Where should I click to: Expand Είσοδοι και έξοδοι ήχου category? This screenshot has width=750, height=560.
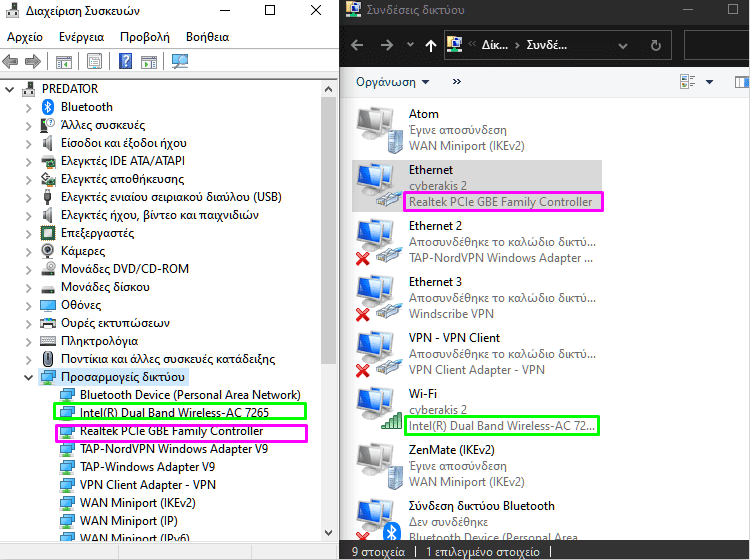28,143
